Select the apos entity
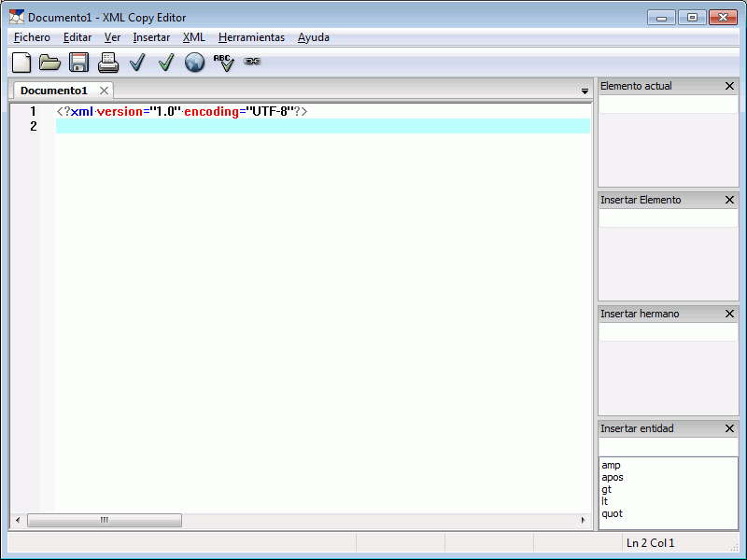This screenshot has height=560, width=747. click(613, 477)
